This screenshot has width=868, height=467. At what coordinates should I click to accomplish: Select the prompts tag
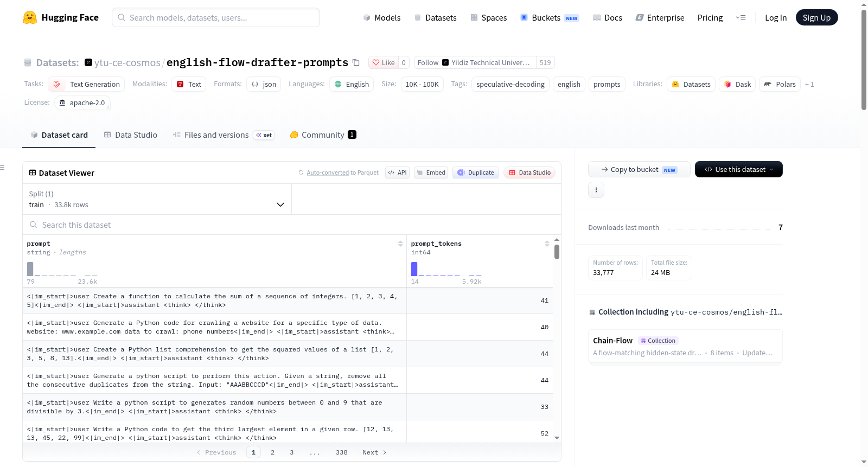(x=607, y=84)
